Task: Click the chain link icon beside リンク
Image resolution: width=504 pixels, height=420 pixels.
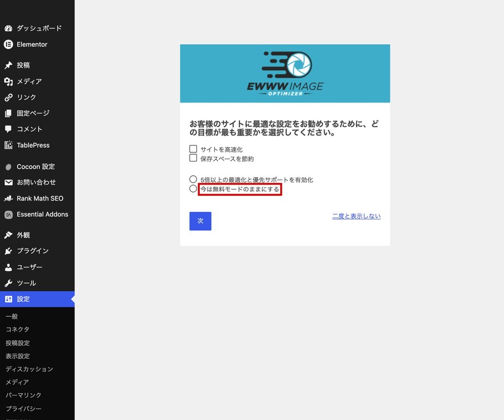Action: (x=9, y=97)
